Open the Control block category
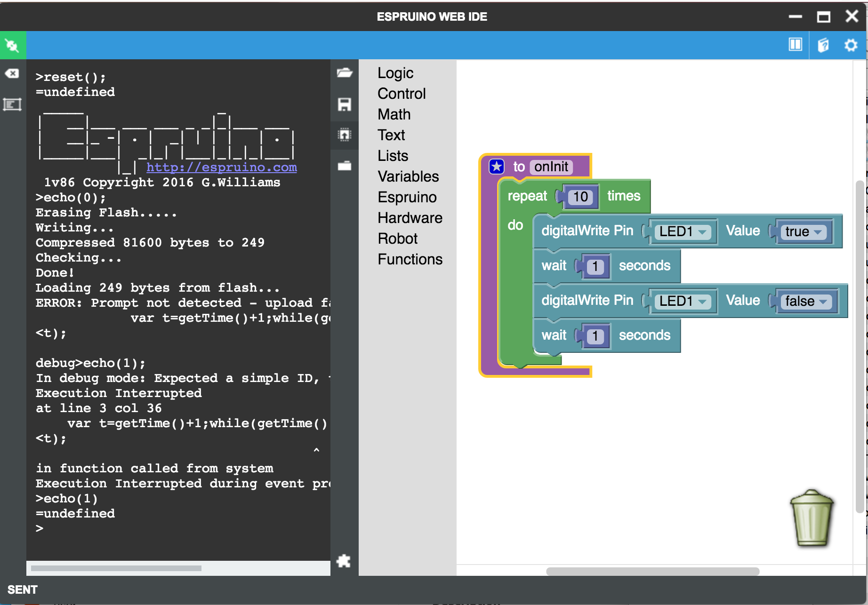868x605 pixels. 402,94
